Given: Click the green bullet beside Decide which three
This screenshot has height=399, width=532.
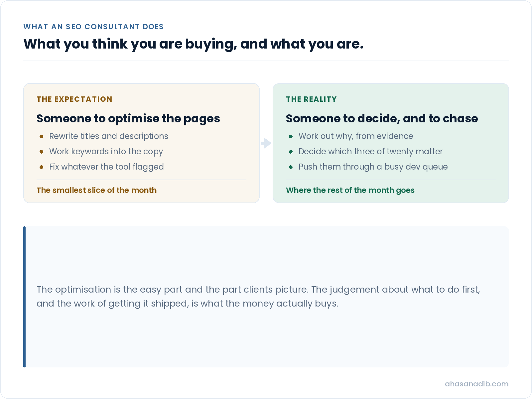Looking at the screenshot, I should pos(291,152).
